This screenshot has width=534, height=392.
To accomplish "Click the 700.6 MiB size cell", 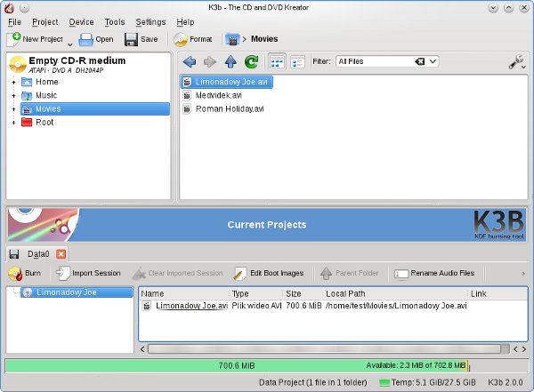I will click(x=303, y=306).
